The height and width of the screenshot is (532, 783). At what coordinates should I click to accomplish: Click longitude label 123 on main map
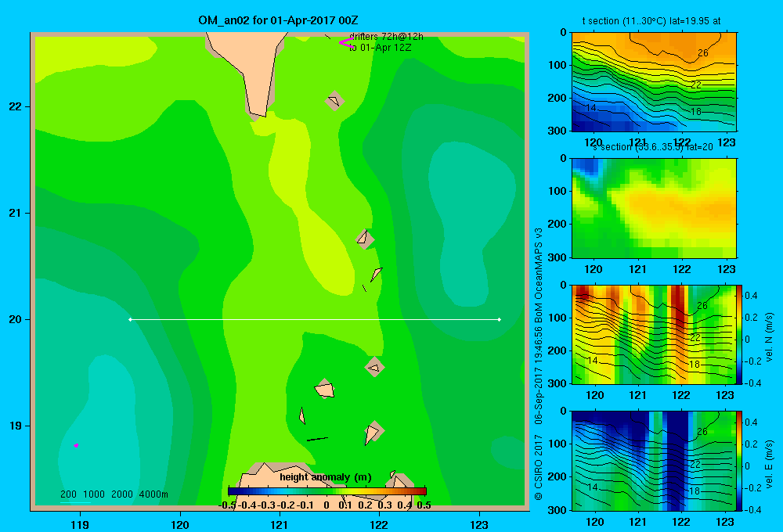pos(479,524)
